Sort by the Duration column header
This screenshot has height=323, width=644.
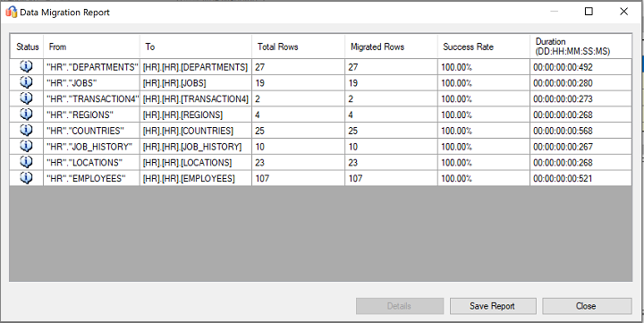pyautogui.click(x=580, y=47)
